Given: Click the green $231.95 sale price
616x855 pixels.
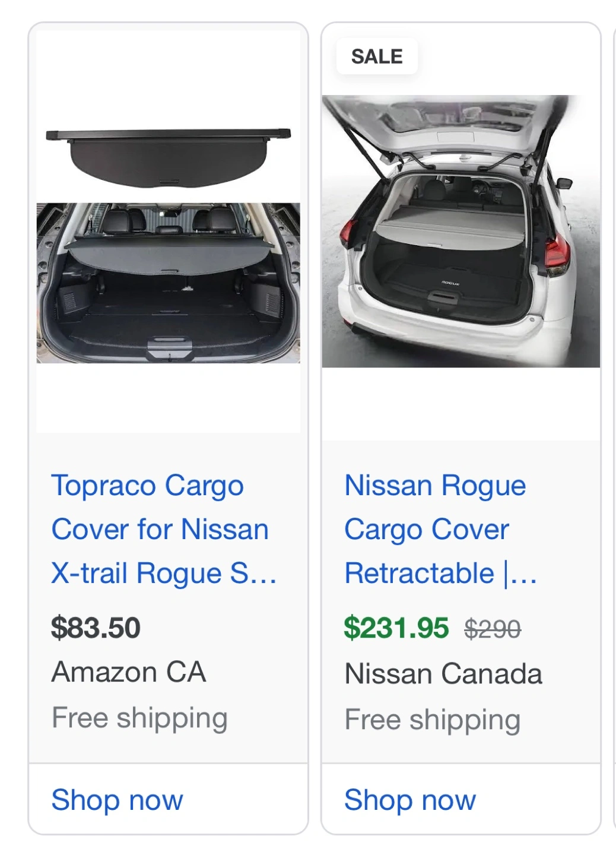Looking at the screenshot, I should coord(396,628).
